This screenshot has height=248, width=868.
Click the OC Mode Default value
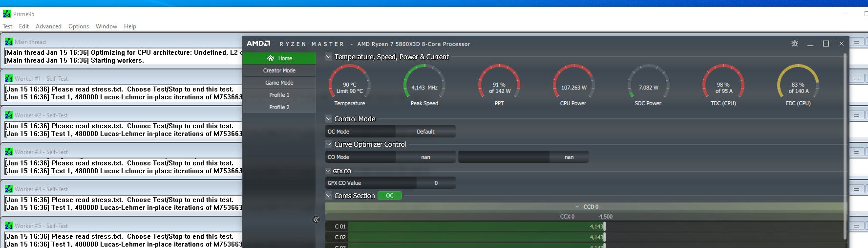(x=425, y=132)
